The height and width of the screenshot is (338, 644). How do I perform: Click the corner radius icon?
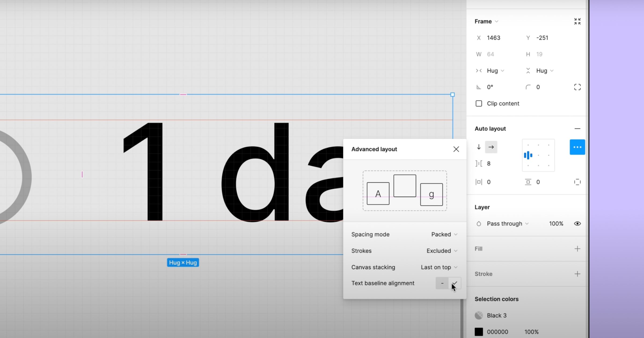(x=528, y=87)
